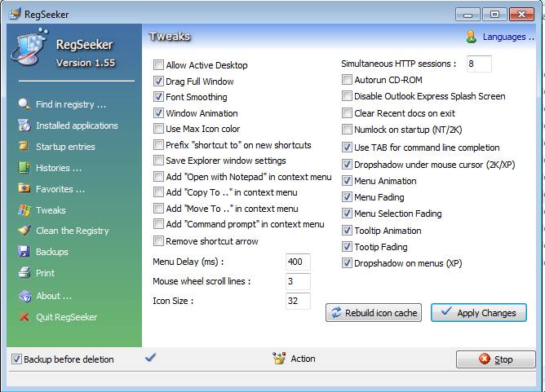Check Autorun CD-ROM option

tap(347, 80)
